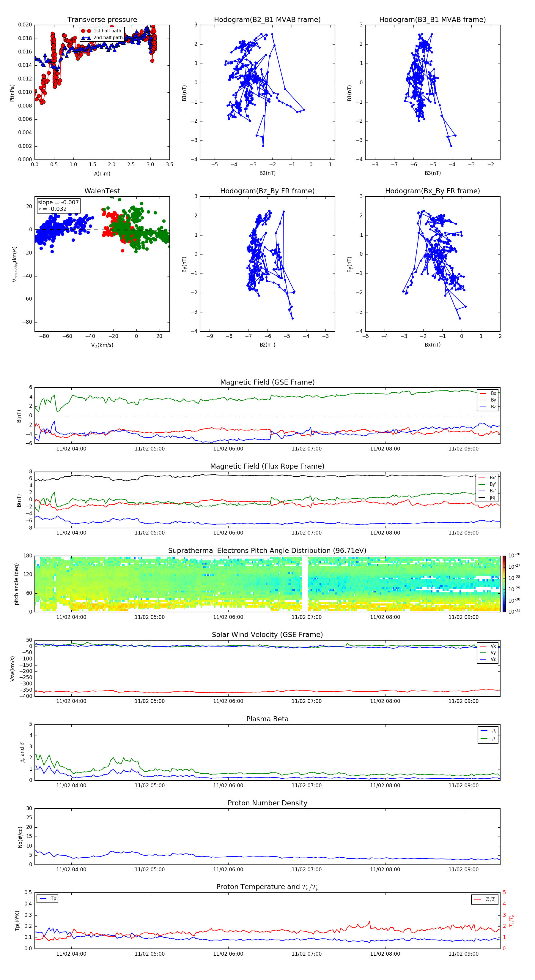This screenshot has height=980, width=535.
Task: Click the 'B3(nT)' x-axis label
Action: click(x=432, y=173)
